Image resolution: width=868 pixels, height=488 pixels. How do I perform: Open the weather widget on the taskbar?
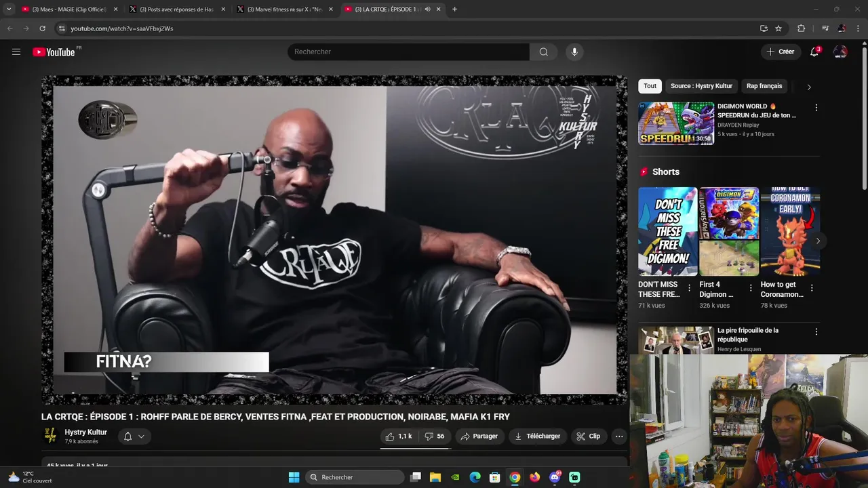coord(29,477)
